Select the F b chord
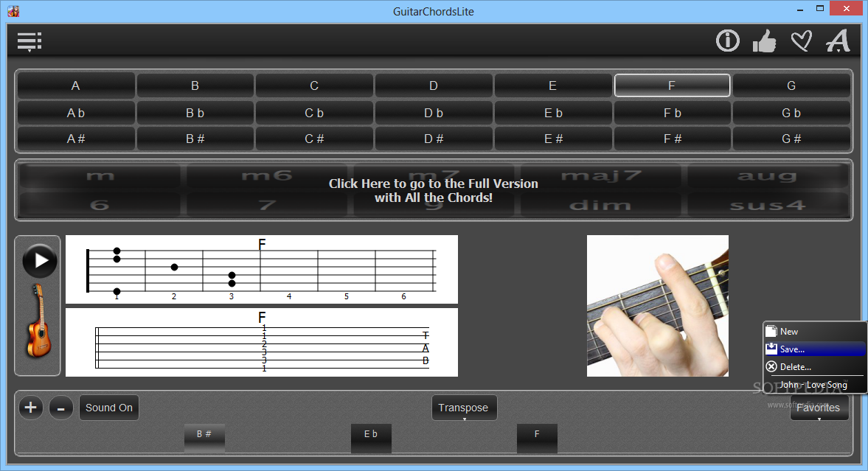The height and width of the screenshot is (471, 868). tap(672, 113)
